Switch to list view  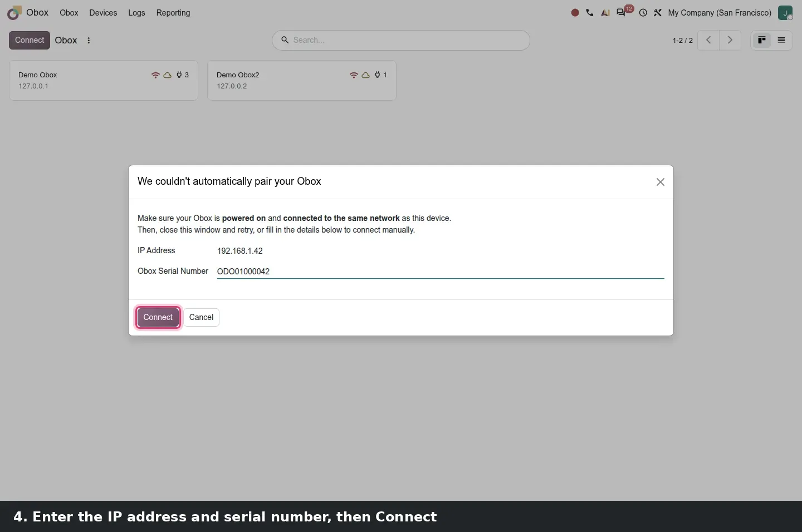click(x=781, y=40)
